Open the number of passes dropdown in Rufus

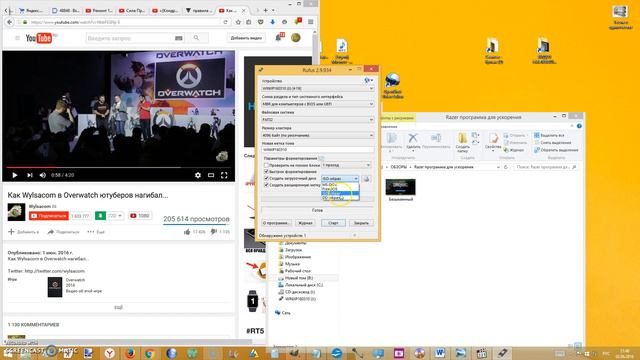coord(346,165)
